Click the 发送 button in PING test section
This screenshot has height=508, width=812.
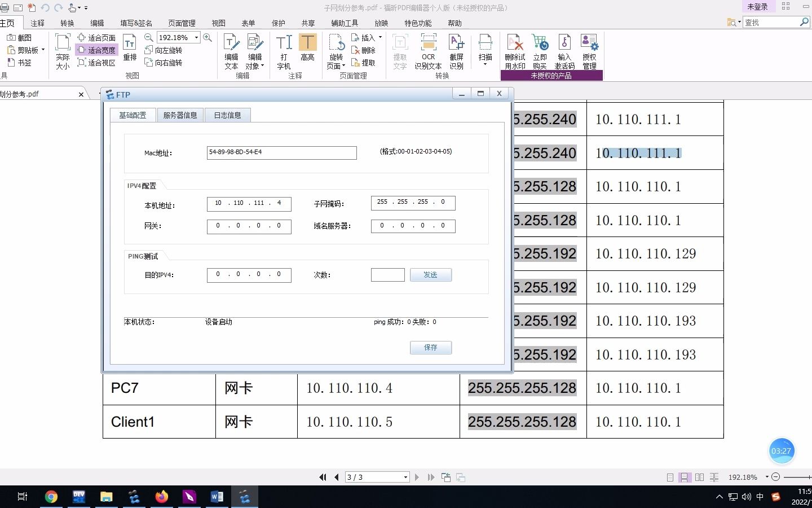pos(430,275)
